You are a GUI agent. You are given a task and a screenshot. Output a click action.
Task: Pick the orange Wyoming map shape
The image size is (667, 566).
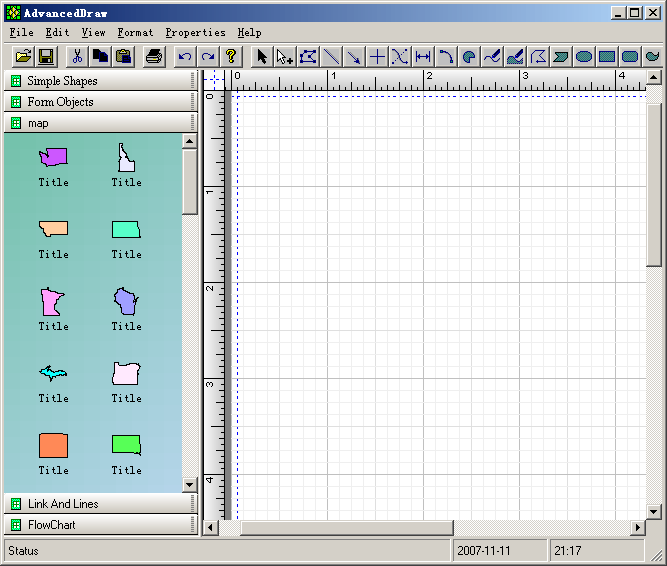53,446
